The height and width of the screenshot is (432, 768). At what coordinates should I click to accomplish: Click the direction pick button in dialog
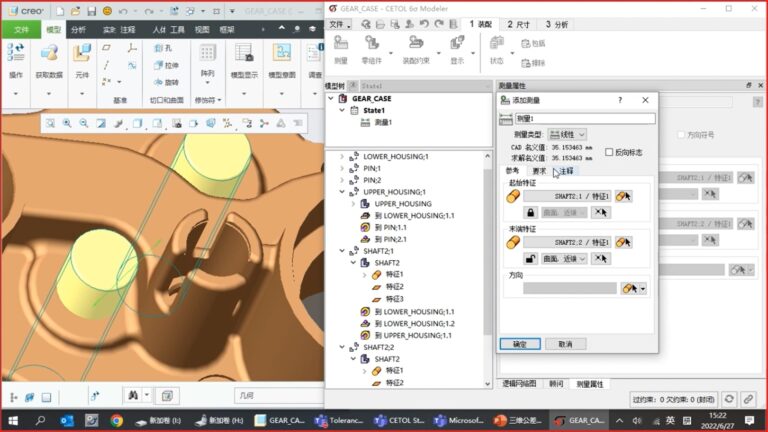pos(629,288)
